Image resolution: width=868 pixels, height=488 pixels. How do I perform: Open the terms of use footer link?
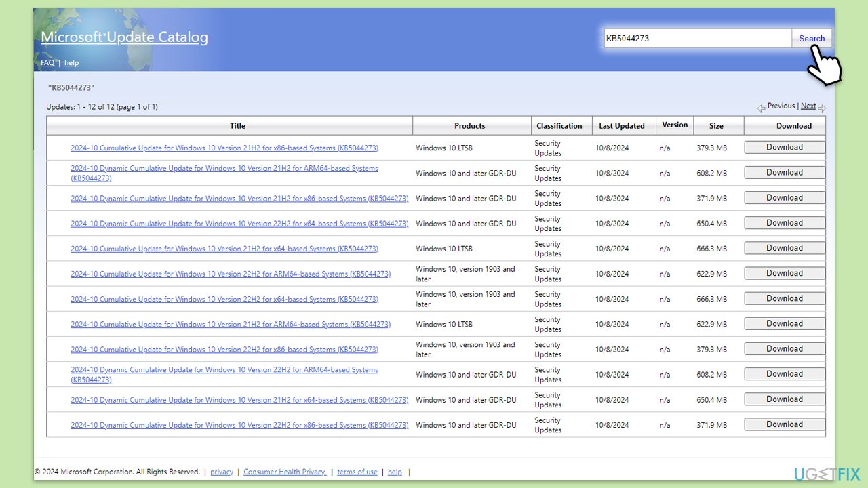pos(357,472)
